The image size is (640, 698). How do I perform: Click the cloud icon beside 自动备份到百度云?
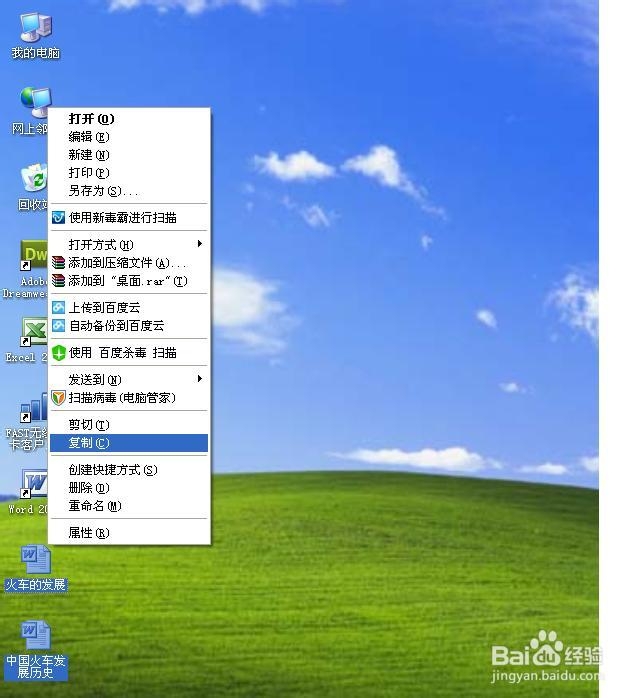[x=58, y=325]
